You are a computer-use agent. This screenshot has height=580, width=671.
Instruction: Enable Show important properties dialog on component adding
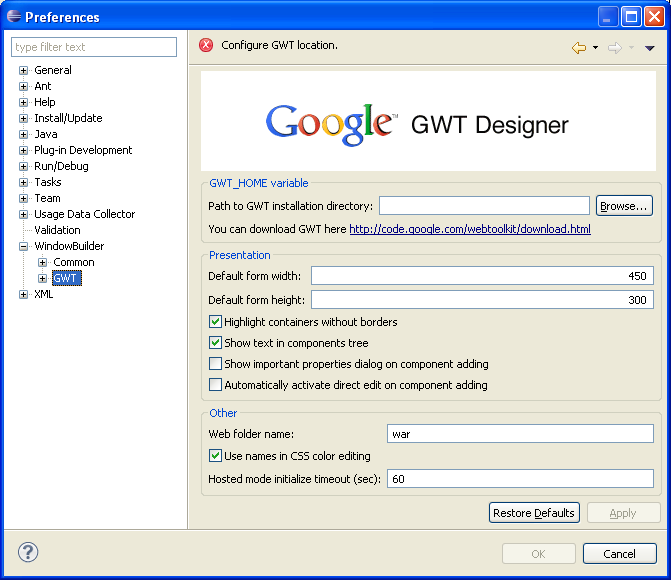pyautogui.click(x=215, y=363)
